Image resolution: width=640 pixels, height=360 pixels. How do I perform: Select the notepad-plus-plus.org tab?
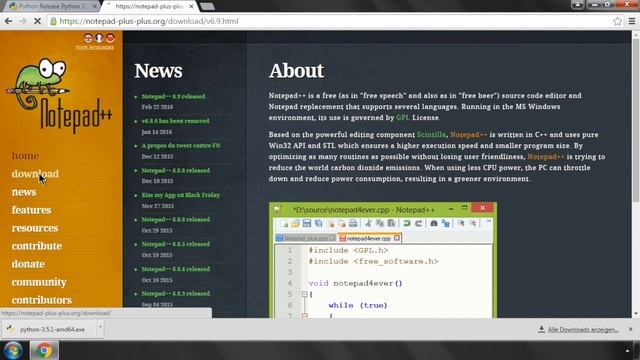pyautogui.click(x=148, y=7)
